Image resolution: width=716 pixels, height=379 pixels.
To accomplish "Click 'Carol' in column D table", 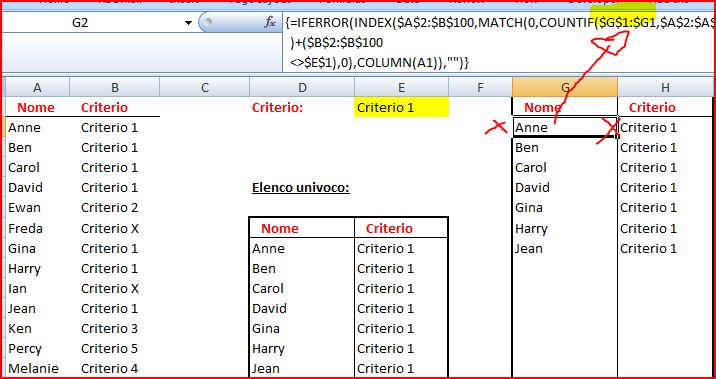I will 268,289.
